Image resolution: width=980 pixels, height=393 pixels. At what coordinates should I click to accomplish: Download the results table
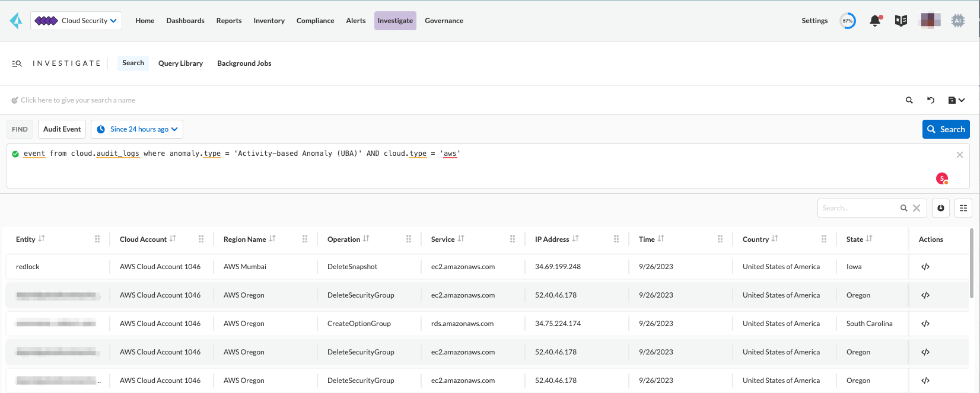(x=941, y=208)
